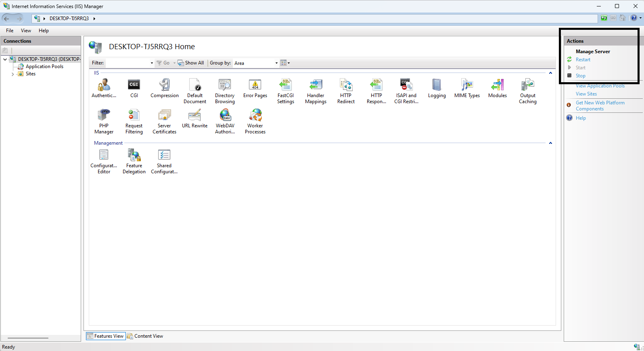Image resolution: width=644 pixels, height=351 pixels.
Task: Open Worker Processes feature
Action: coord(255,121)
